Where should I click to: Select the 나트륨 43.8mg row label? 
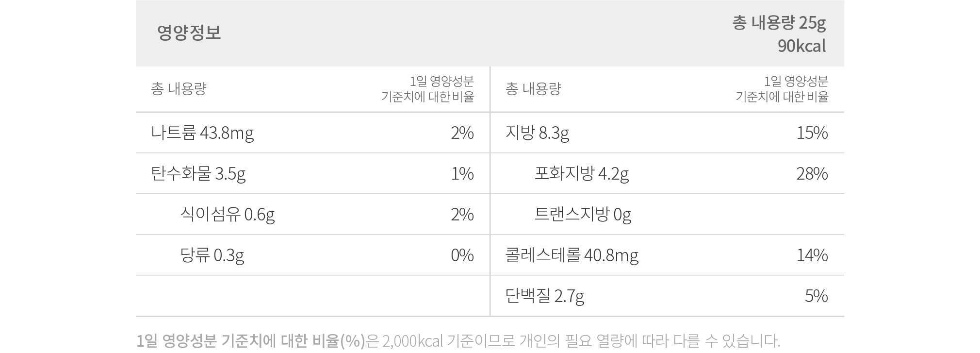click(x=202, y=133)
